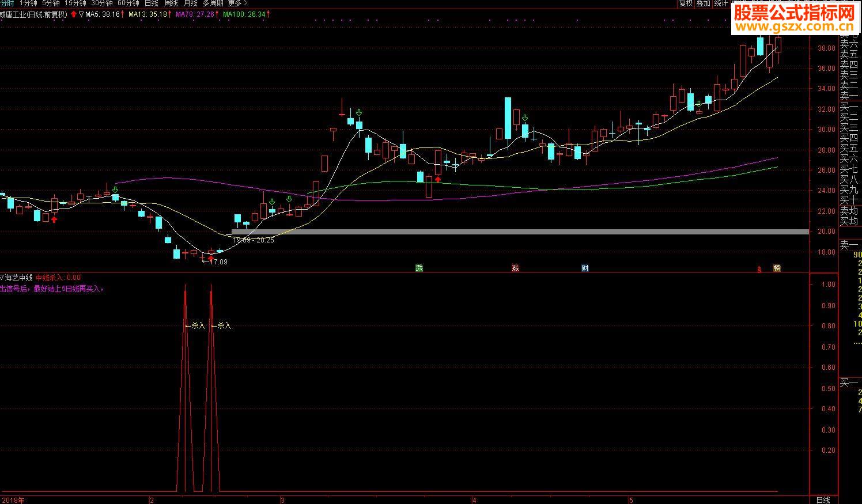Image resolution: width=862 pixels, height=504 pixels.
Task: Click the 38.00 price axis label
Action: 826,48
